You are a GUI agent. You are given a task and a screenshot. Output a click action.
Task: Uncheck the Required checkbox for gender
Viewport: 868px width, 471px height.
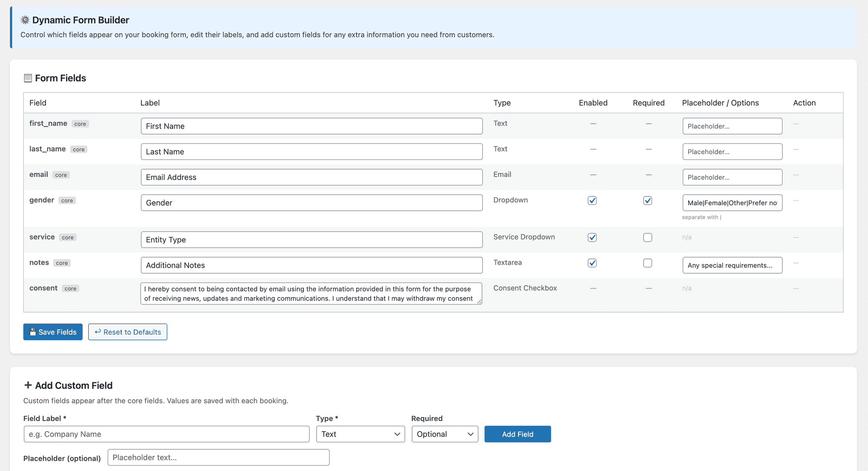(648, 200)
